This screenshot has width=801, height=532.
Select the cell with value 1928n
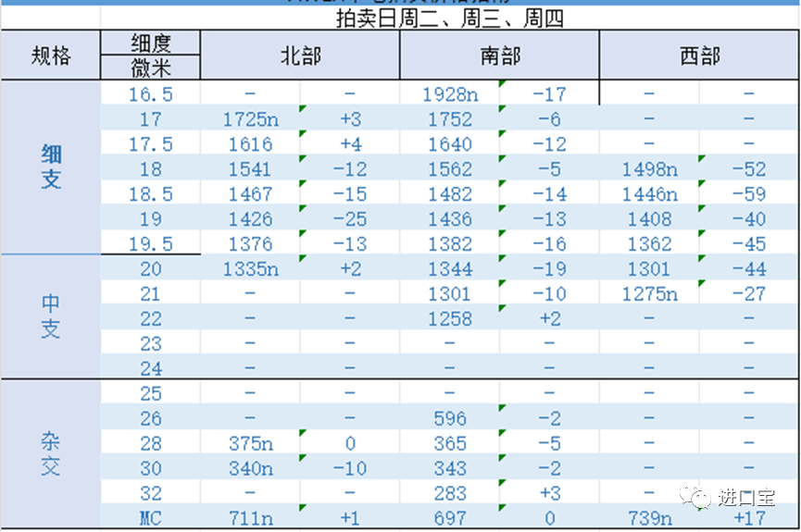tap(449, 94)
